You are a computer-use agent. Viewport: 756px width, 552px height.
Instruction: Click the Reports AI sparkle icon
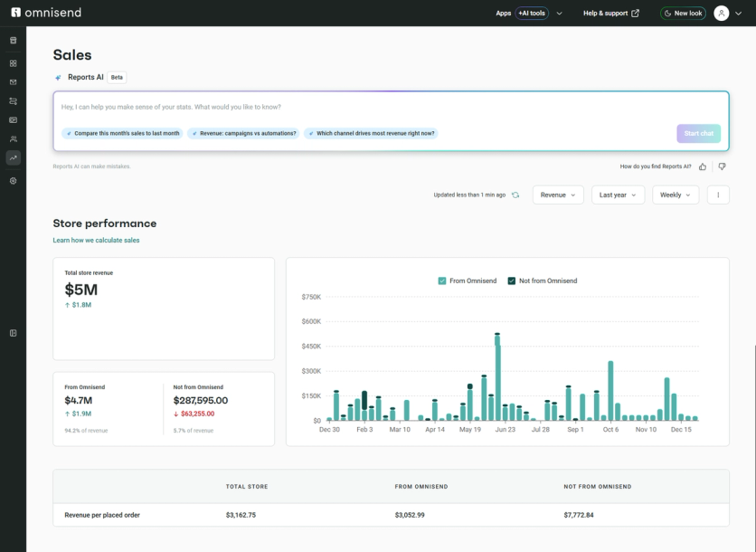pyautogui.click(x=58, y=77)
